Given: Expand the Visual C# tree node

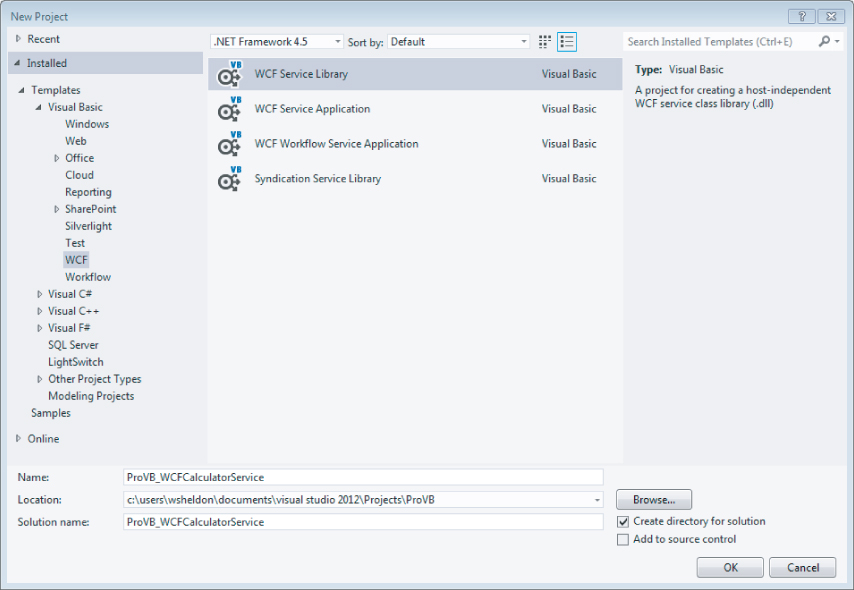Looking at the screenshot, I should pos(40,294).
